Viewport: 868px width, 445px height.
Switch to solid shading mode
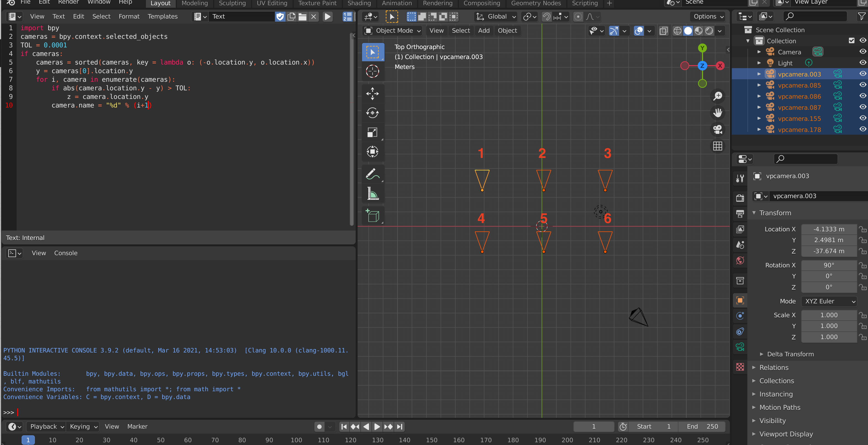click(x=688, y=31)
